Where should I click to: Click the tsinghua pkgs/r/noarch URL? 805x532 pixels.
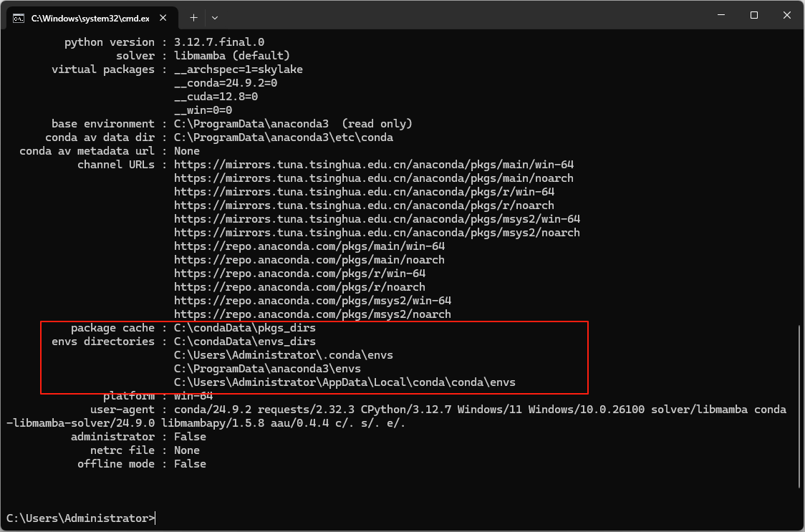click(364, 205)
